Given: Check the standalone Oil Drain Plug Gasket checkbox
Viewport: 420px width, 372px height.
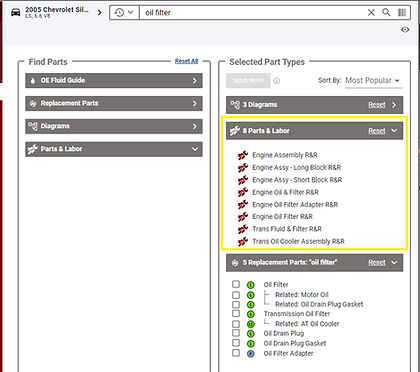Looking at the screenshot, I should pos(236,343).
